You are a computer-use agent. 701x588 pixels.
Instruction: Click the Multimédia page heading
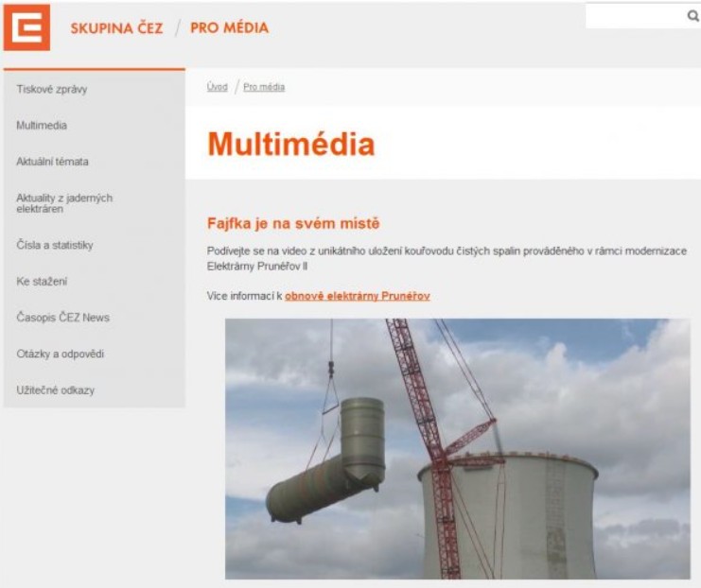(290, 144)
